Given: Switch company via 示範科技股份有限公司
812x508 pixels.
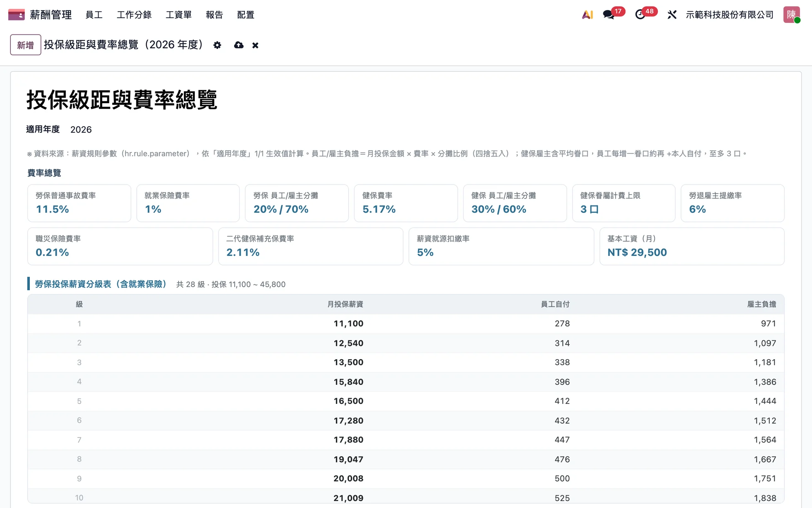Looking at the screenshot, I should click(x=730, y=15).
